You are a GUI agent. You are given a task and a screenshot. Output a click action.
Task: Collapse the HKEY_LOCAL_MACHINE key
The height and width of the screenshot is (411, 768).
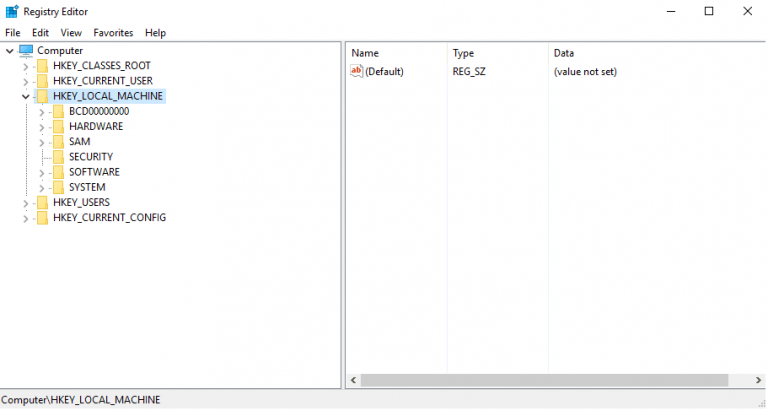25,97
